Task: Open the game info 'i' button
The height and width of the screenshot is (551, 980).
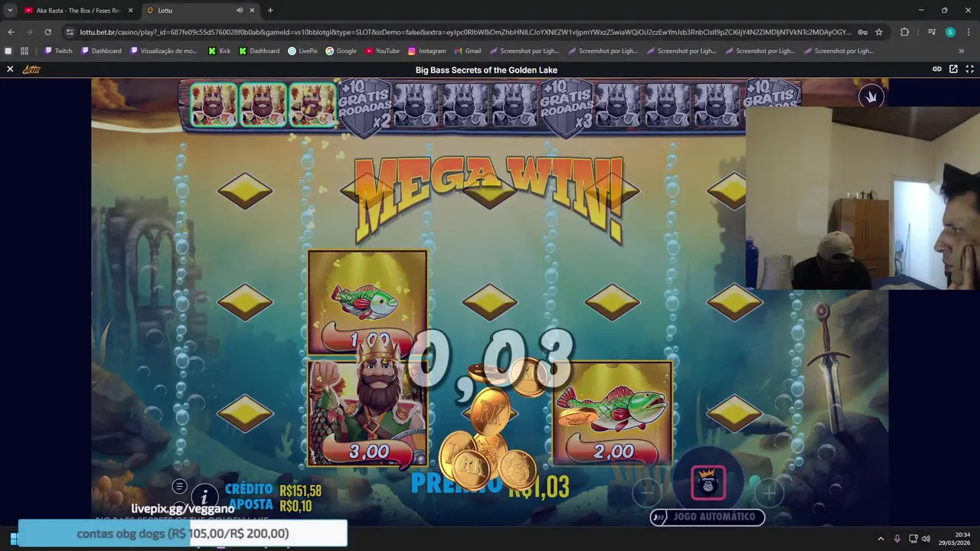Action: click(204, 498)
